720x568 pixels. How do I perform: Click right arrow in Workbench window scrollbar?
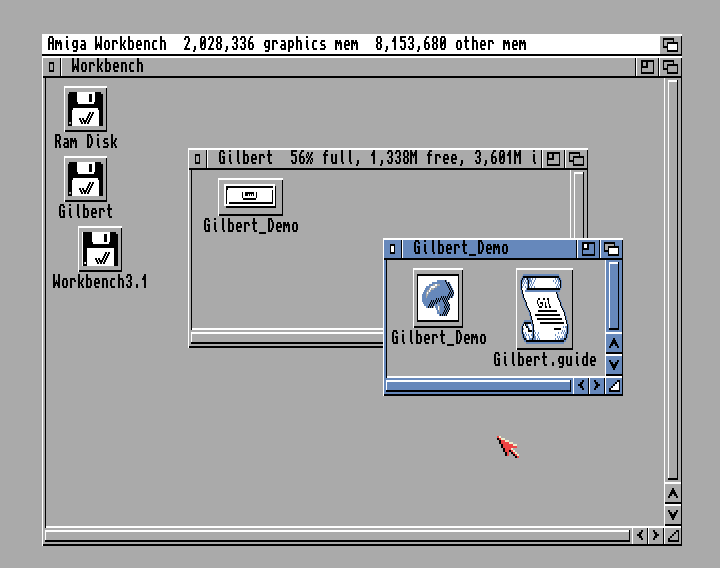pyautogui.click(x=656, y=535)
